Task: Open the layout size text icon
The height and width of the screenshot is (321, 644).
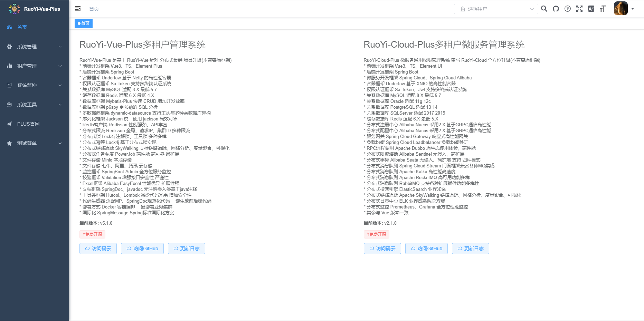Action: [603, 9]
